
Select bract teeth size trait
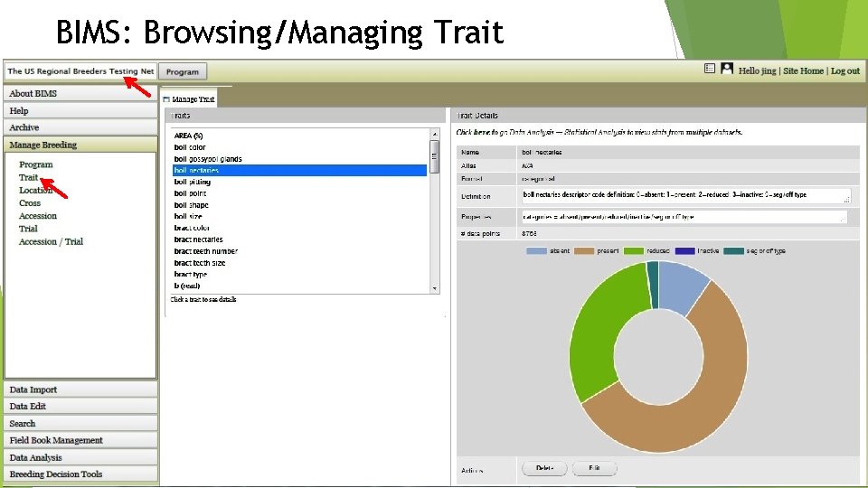(x=299, y=263)
